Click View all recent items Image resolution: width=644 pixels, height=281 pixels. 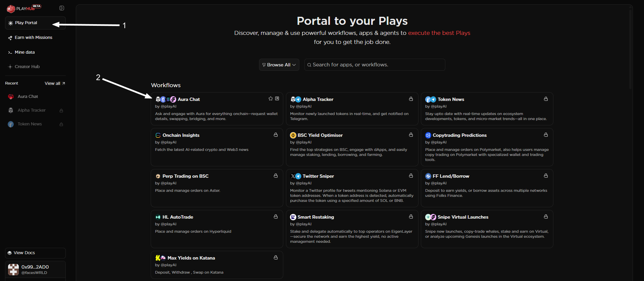pos(55,83)
